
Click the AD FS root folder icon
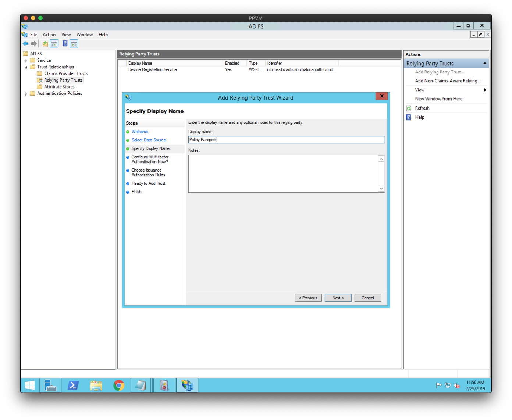[25, 54]
